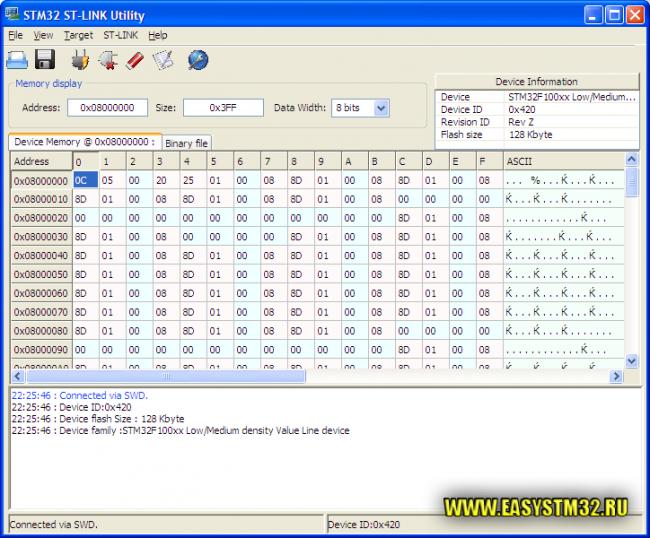Click cell 20 in first memory row
This screenshot has height=538, width=650.
tap(166, 180)
